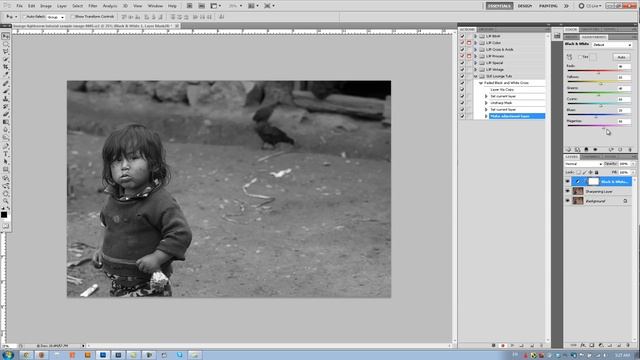This screenshot has height=360, width=640.
Task: Click the Opacity value field
Action: (624, 164)
